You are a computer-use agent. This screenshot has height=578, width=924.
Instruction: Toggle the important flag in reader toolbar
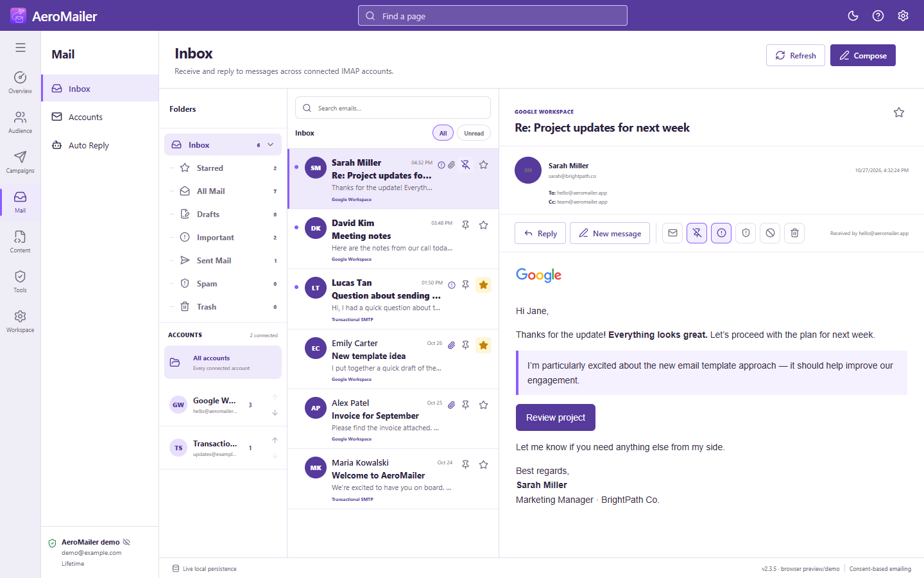click(x=721, y=233)
